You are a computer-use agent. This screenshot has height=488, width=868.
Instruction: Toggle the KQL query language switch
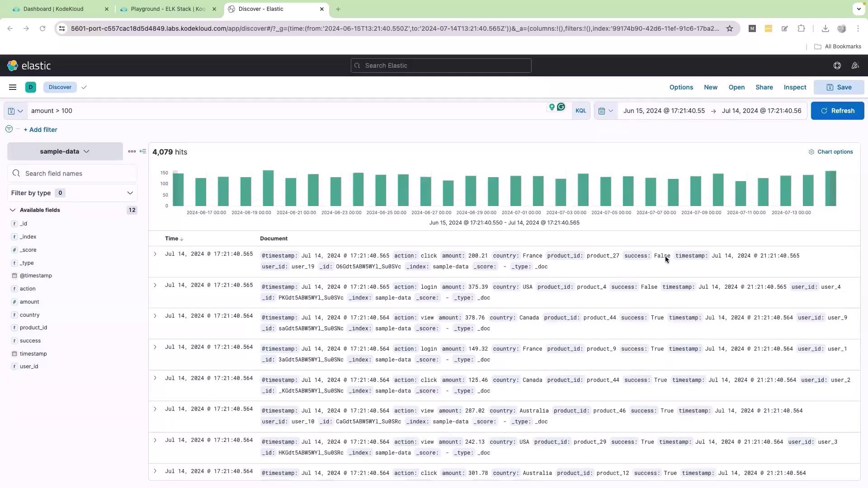pyautogui.click(x=580, y=111)
